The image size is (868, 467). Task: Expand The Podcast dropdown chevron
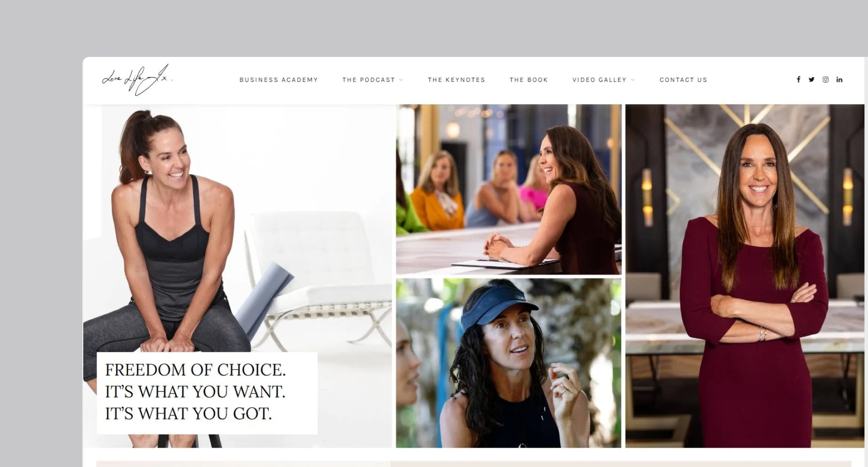(401, 80)
